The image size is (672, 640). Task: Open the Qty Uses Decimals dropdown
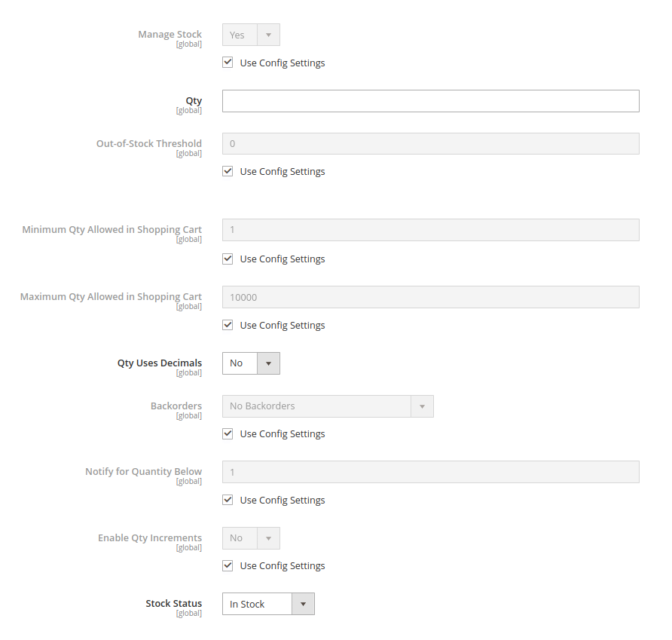(x=251, y=363)
